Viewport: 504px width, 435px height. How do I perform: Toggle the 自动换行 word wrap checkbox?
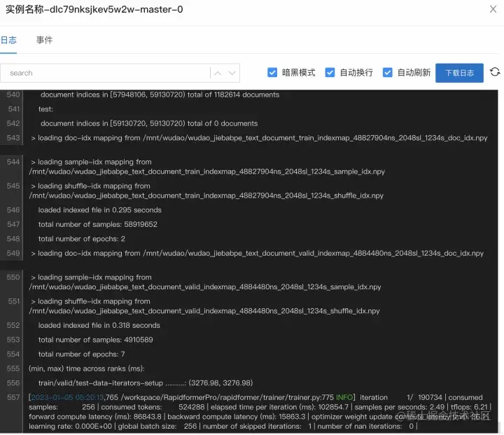(x=330, y=72)
